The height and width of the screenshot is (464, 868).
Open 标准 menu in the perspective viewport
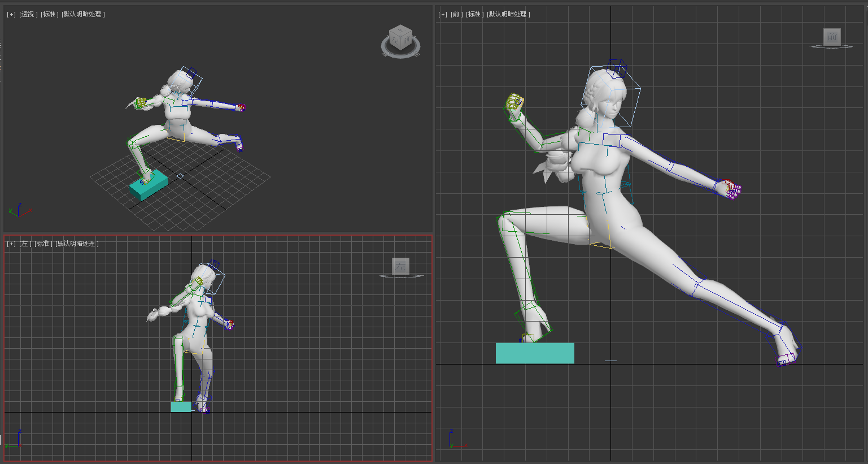[x=50, y=14]
